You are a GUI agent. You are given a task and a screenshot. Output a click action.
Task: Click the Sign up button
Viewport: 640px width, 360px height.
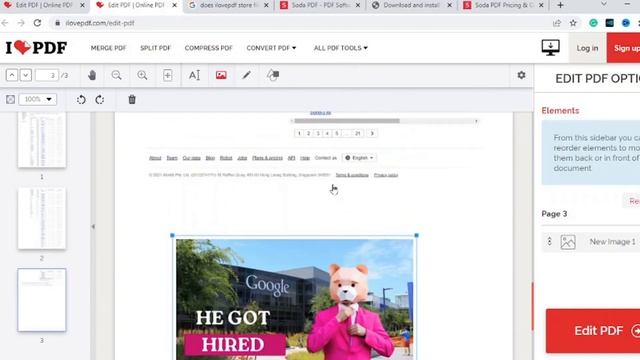point(624,48)
